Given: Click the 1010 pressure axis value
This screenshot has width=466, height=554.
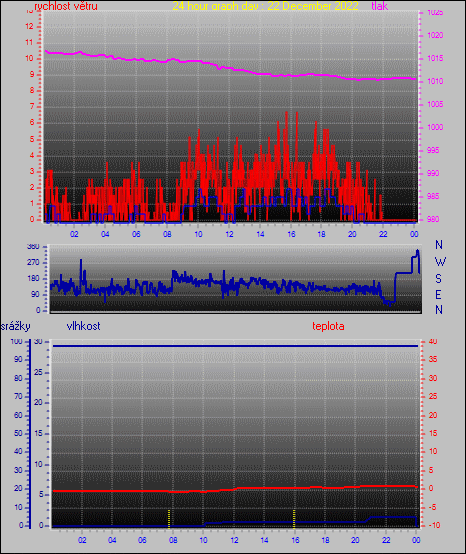Looking at the screenshot, I should tap(435, 81).
